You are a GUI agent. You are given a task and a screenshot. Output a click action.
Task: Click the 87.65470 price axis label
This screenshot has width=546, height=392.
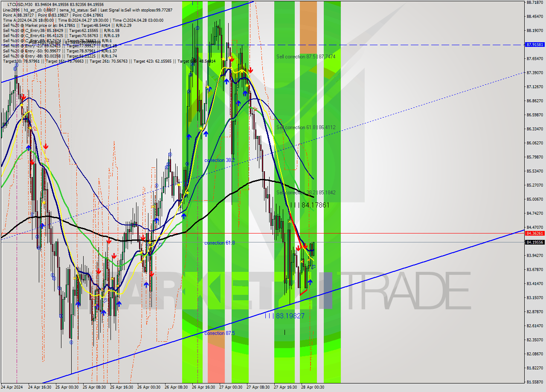(534, 58)
